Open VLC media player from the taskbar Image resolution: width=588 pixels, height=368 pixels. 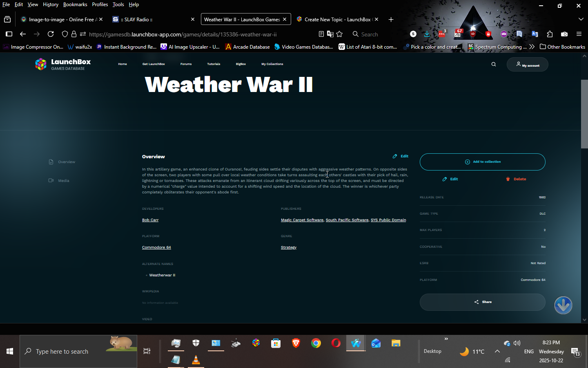point(196,360)
